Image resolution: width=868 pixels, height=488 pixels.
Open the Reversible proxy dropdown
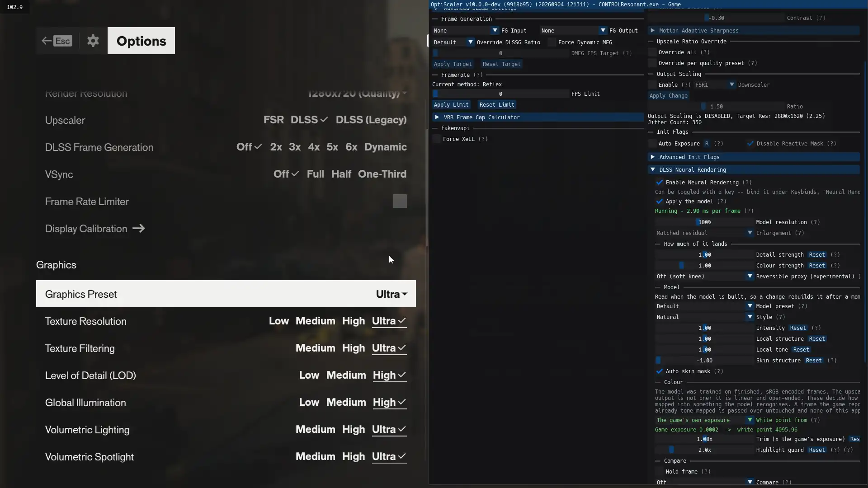[x=704, y=277]
